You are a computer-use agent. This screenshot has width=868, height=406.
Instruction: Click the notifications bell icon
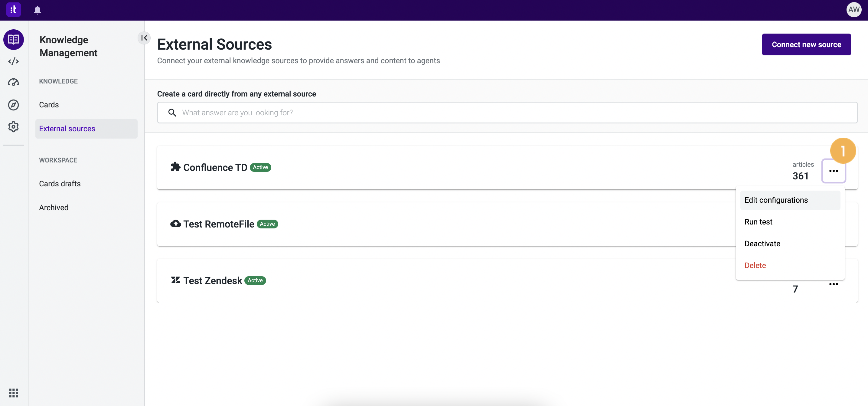37,10
